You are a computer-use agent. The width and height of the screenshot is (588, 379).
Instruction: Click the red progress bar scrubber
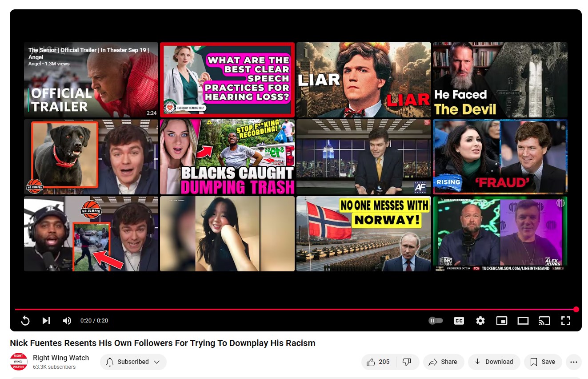point(576,309)
